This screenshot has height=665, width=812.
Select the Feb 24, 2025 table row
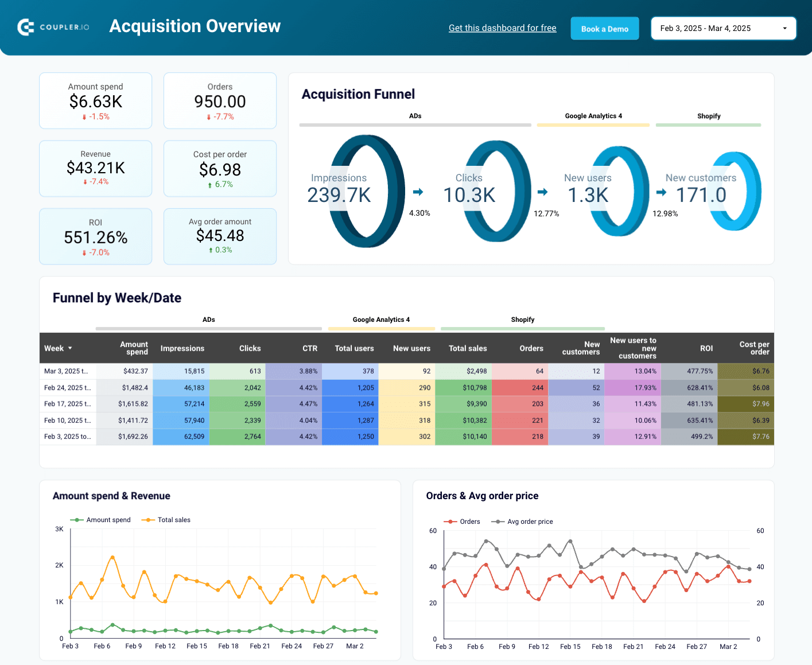point(67,387)
